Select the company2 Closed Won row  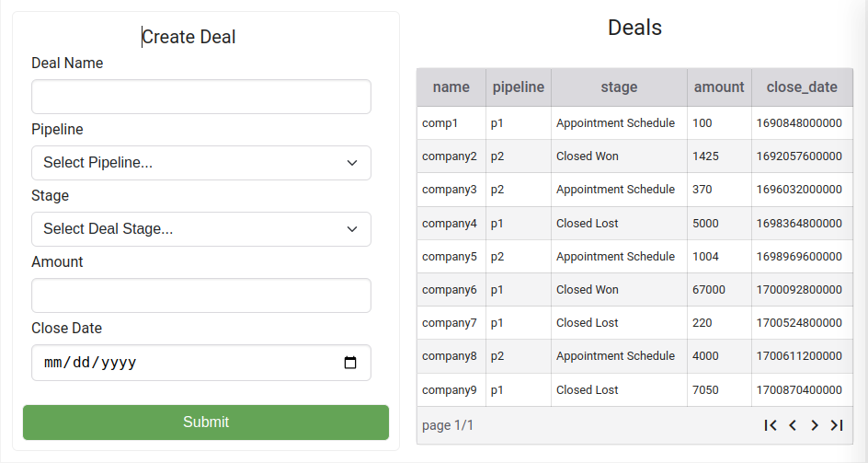[x=635, y=156]
